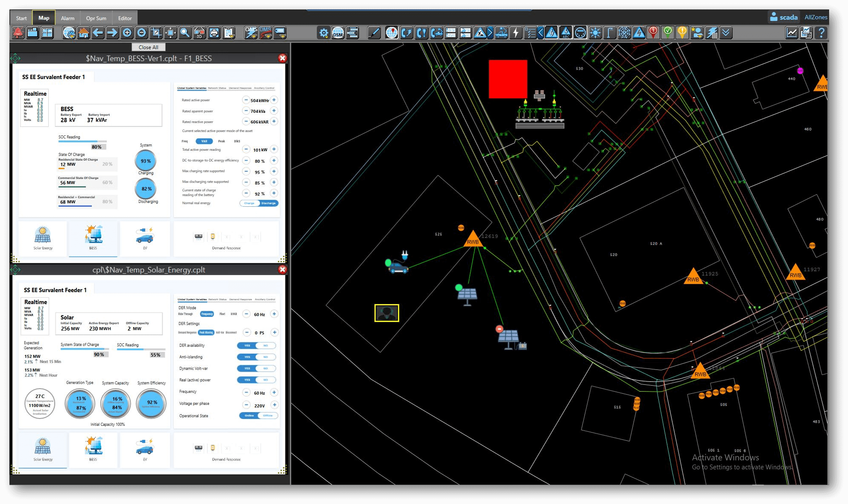Click the home view toolbar icon

pos(83,33)
